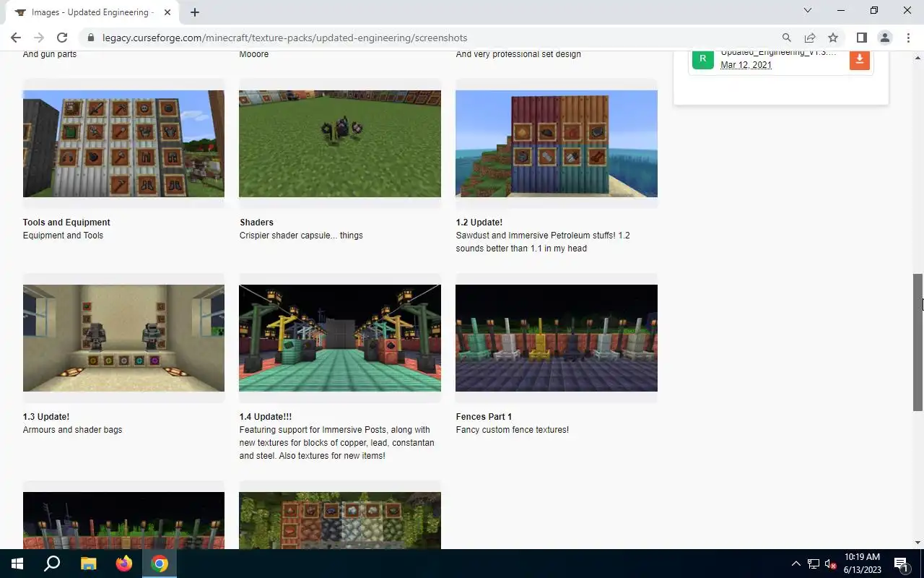The image size is (924, 578).
Task: Click the Mar 12, 2021 date
Action: (x=746, y=65)
